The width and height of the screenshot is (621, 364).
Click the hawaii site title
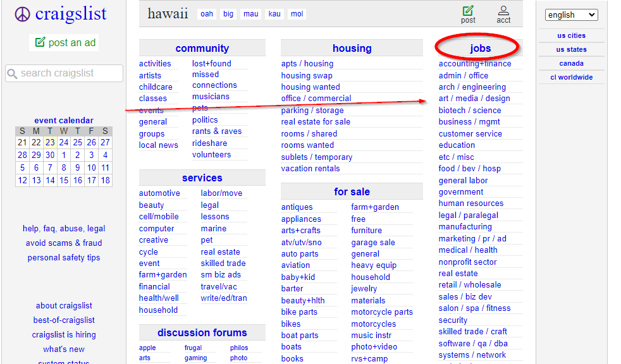168,14
